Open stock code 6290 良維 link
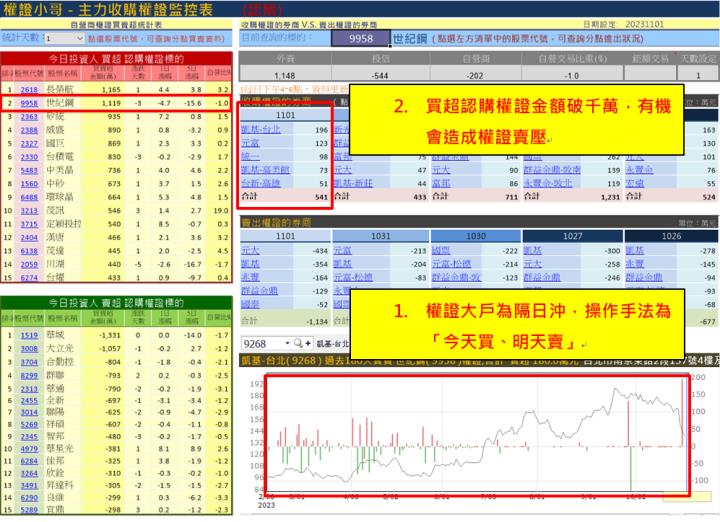 tap(29, 498)
